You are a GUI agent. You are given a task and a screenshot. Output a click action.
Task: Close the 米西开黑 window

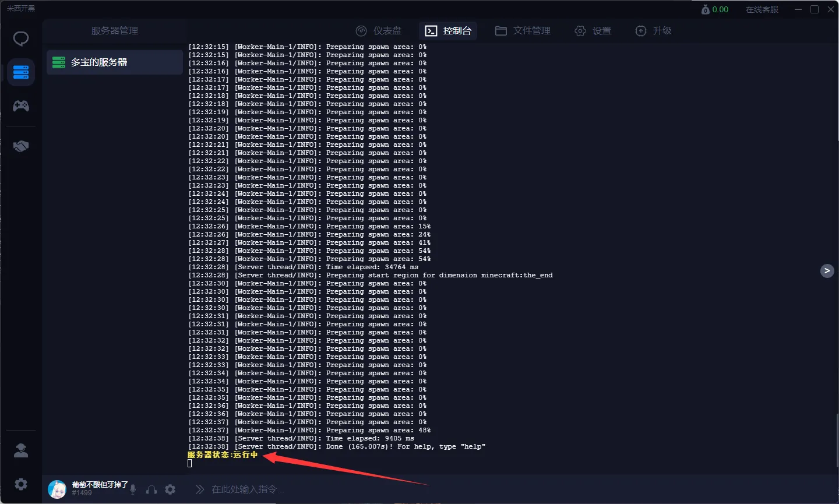(x=831, y=9)
